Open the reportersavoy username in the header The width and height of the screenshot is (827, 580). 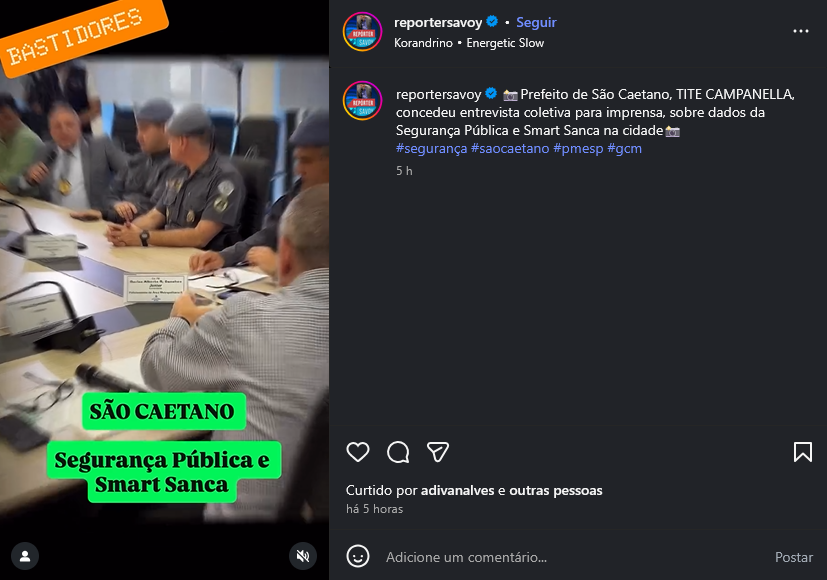(x=438, y=22)
